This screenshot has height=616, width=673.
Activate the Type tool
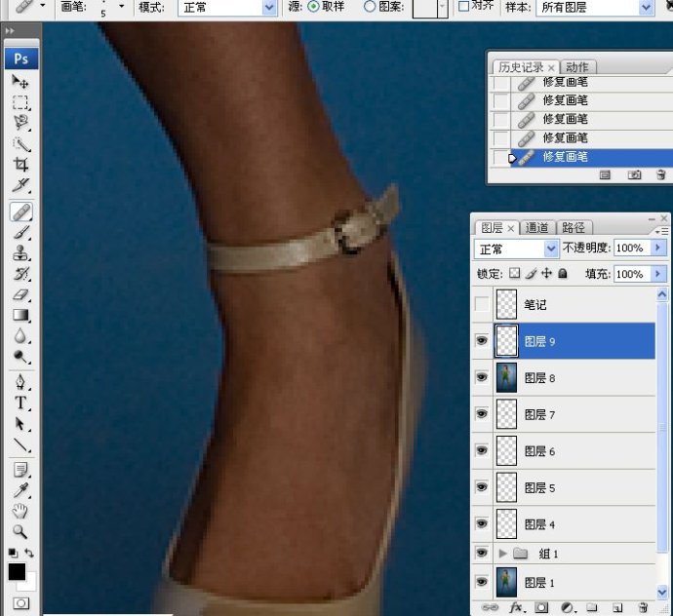tap(20, 403)
